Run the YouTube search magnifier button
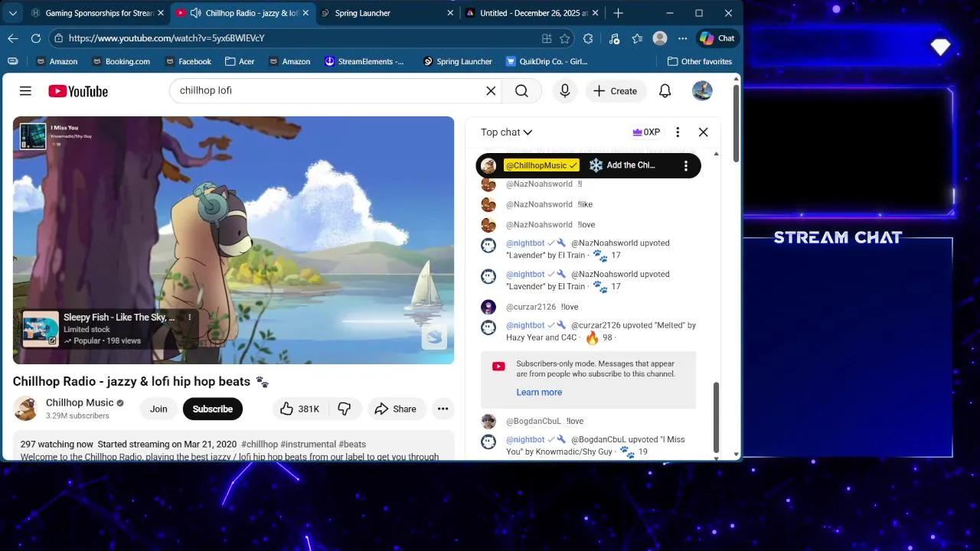Screen dimensions: 980x551 tap(521, 91)
